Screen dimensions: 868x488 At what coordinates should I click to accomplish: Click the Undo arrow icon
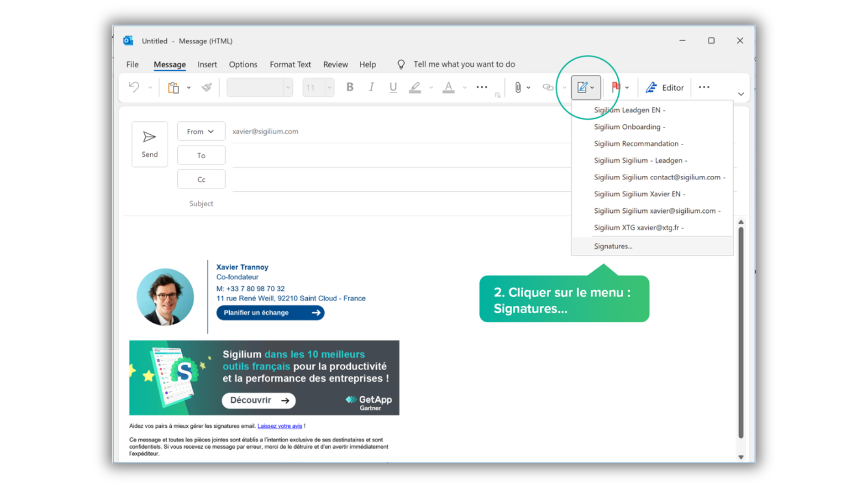[x=134, y=87]
